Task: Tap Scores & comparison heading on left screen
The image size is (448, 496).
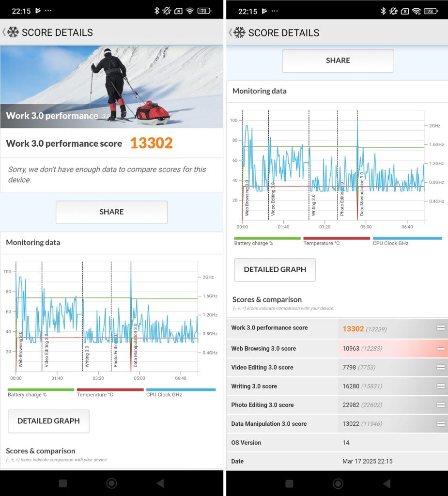Action: (x=41, y=451)
